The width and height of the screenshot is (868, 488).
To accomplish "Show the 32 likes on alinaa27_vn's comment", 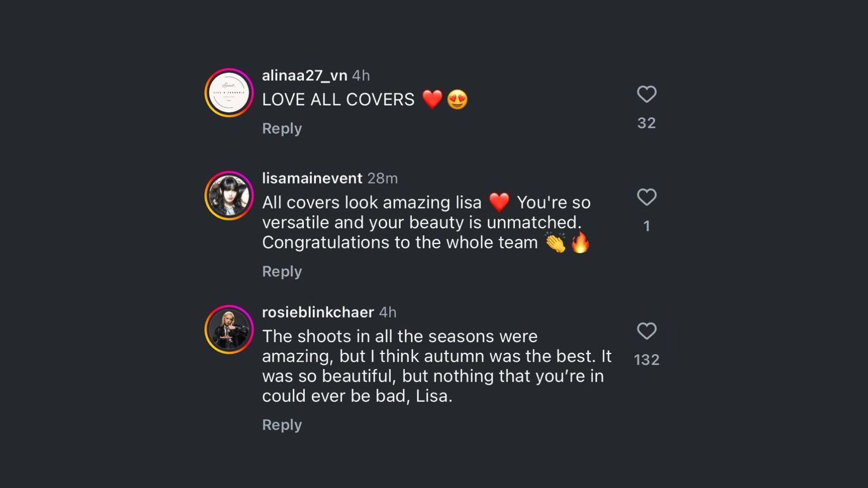I will click(x=646, y=123).
